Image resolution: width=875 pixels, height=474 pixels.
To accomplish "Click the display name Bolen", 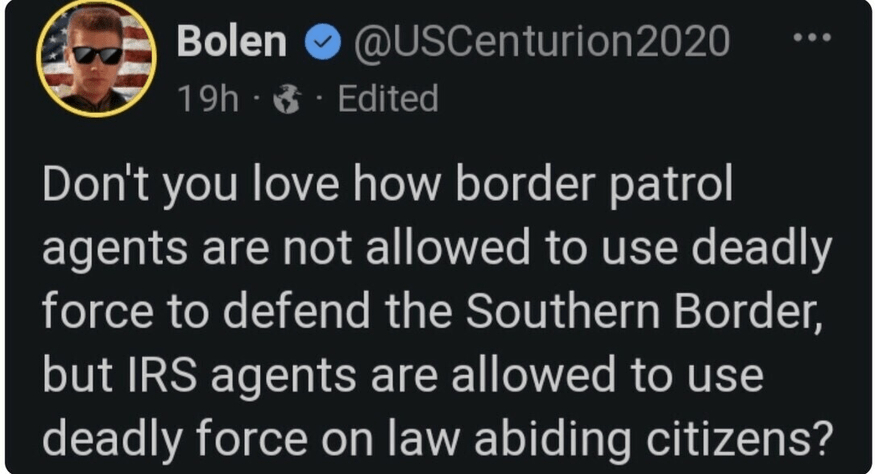I will click(x=232, y=42).
